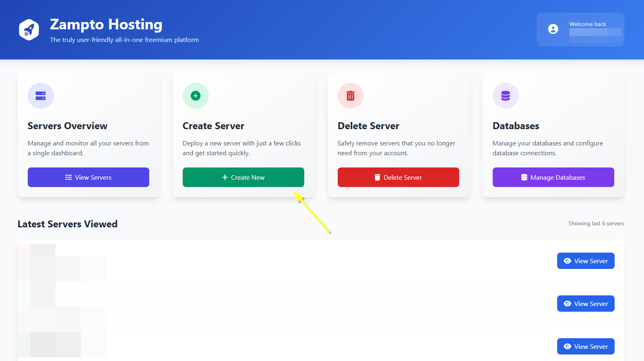The height and width of the screenshot is (361, 644).
Task: Click the third View Server button
Action: coord(586,346)
